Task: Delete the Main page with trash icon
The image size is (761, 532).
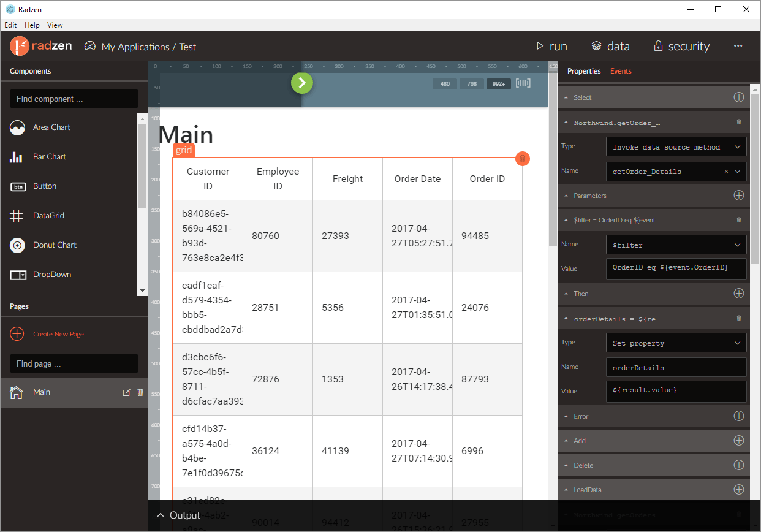Action: [x=140, y=392]
